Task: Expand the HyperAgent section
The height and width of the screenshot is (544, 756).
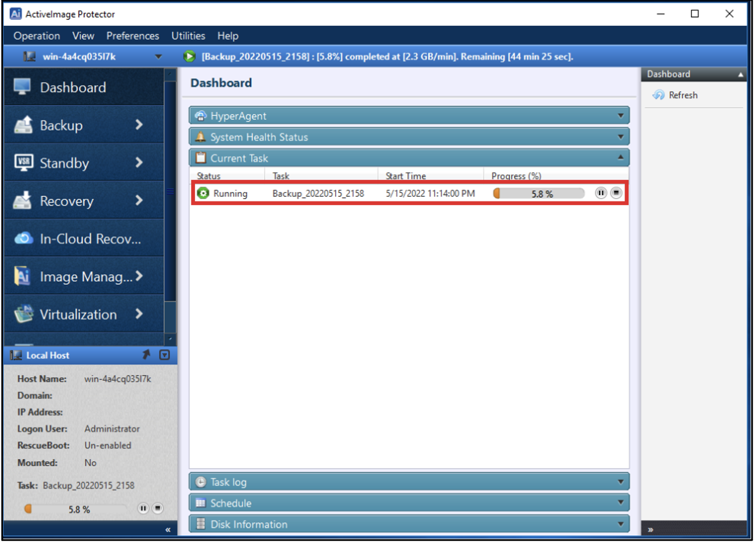Action: click(621, 116)
